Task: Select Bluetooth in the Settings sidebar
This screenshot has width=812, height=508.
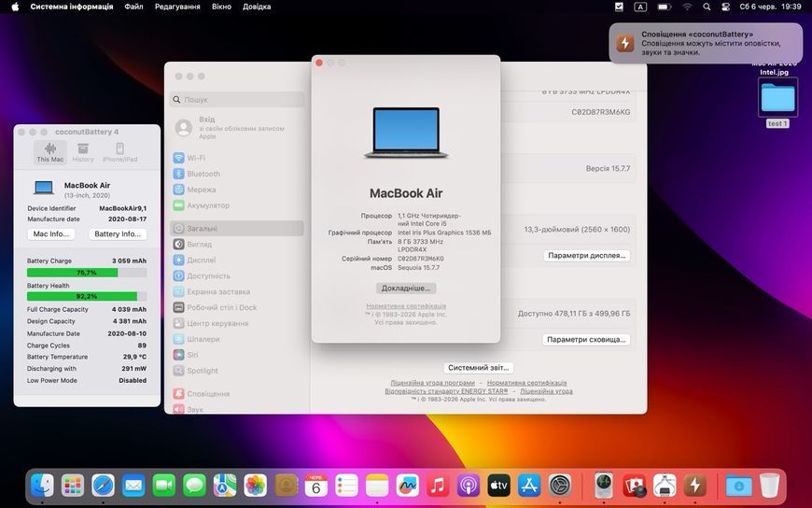Action: click(x=237, y=174)
